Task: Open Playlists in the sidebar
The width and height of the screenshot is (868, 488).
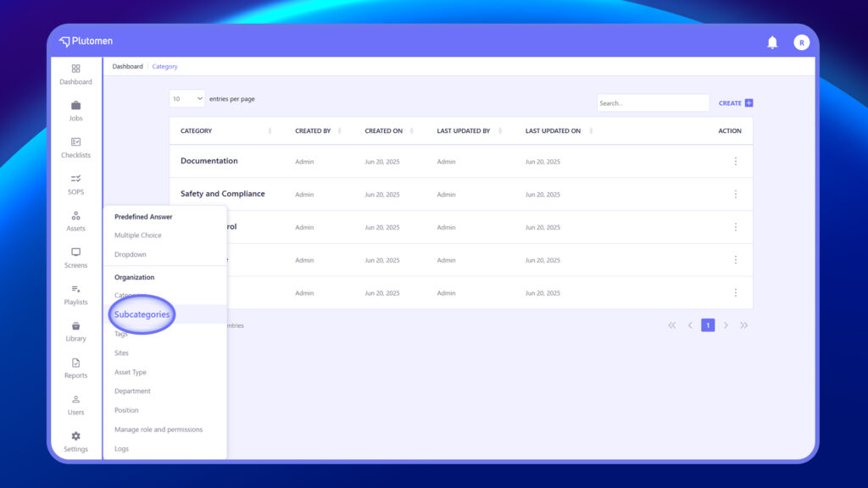Action: pos(75,294)
